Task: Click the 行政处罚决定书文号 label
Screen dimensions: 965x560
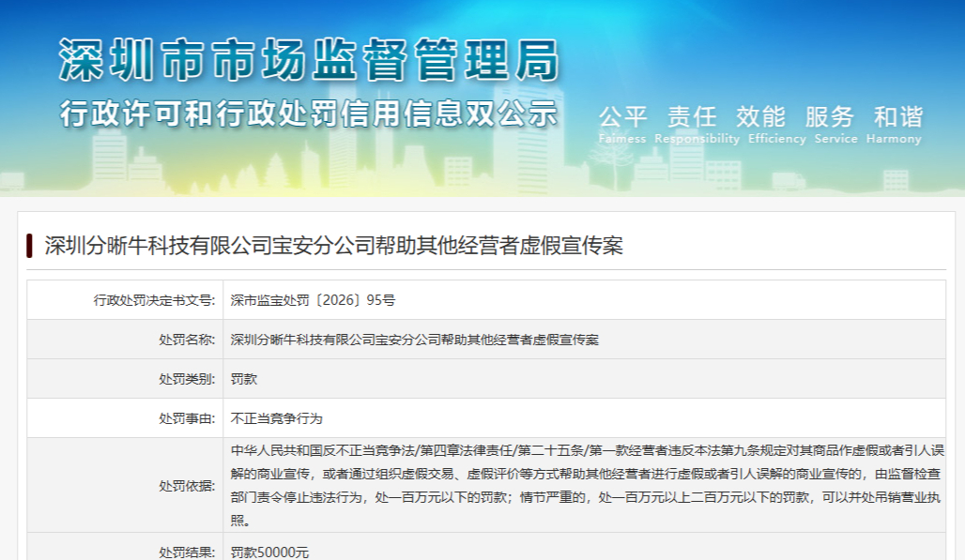Action: (154, 300)
